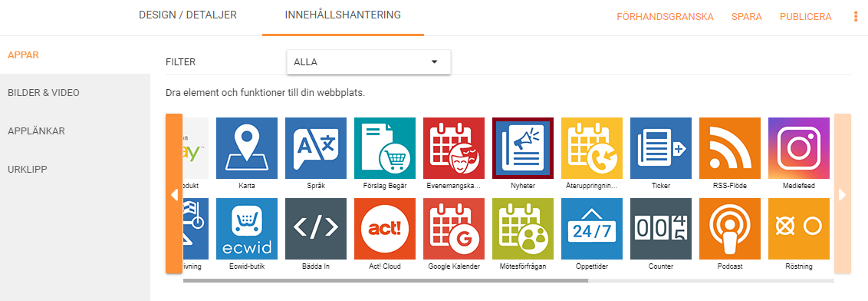The image size is (868, 301).
Task: Show previous apps with left arrow
Action: tap(174, 194)
